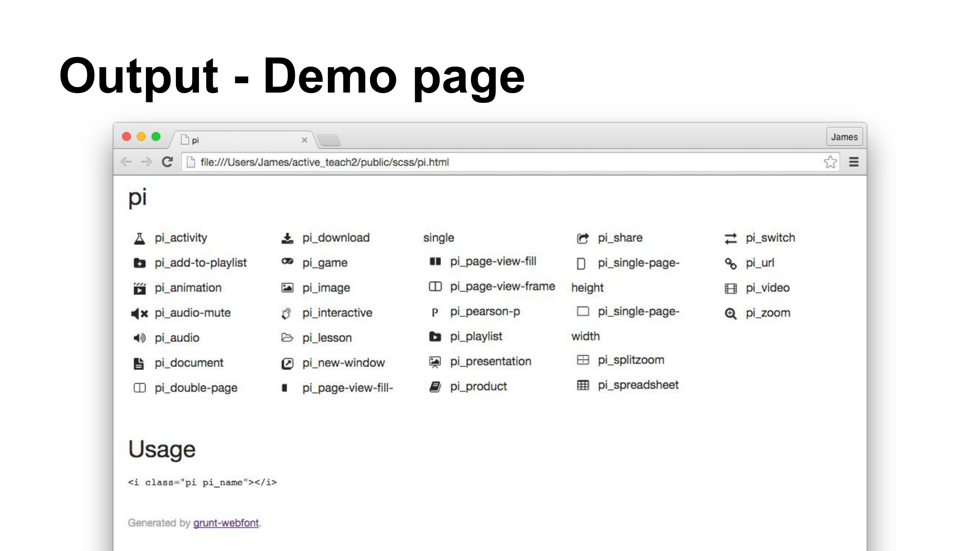
Task: Click the pi_page-view-frame icon
Action: 435,287
